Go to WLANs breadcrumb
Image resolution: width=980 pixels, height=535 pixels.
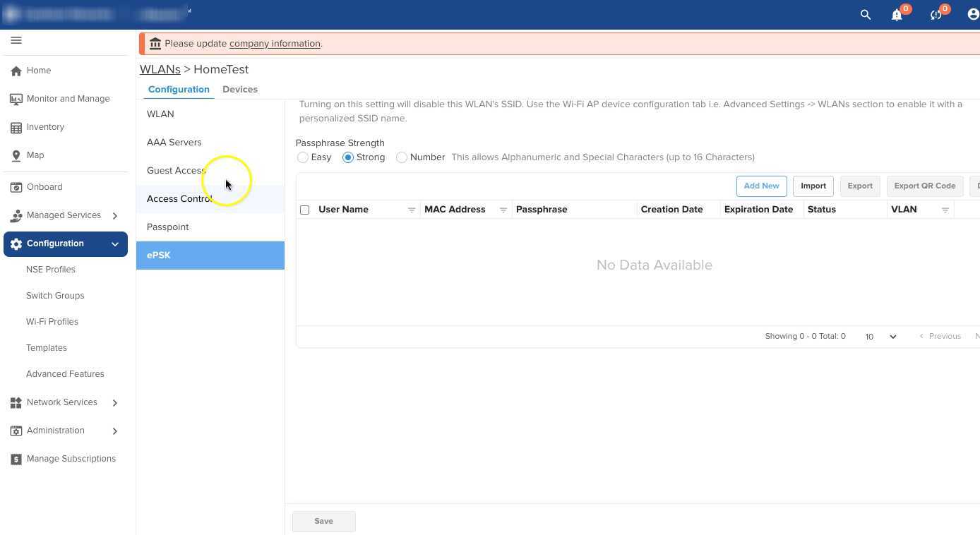(x=160, y=69)
